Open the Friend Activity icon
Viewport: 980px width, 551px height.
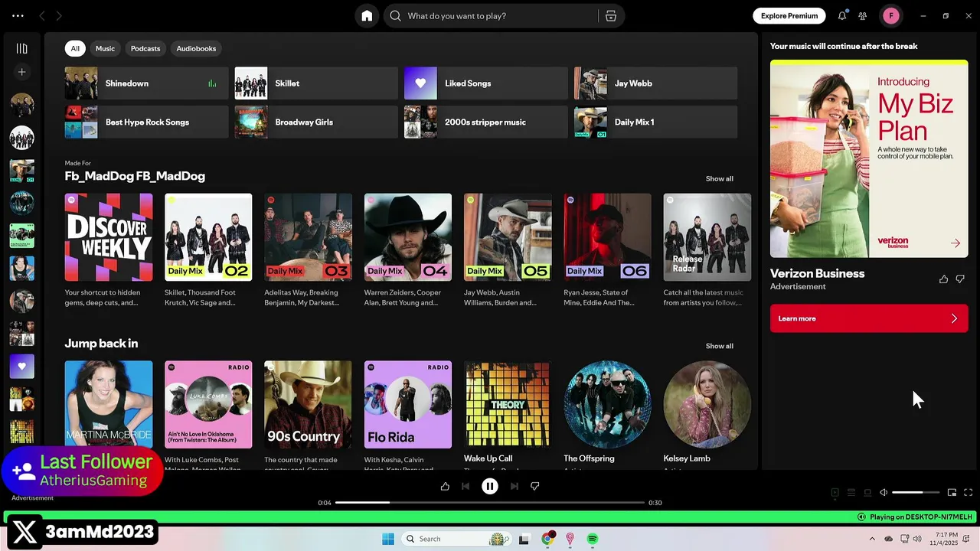(x=863, y=16)
